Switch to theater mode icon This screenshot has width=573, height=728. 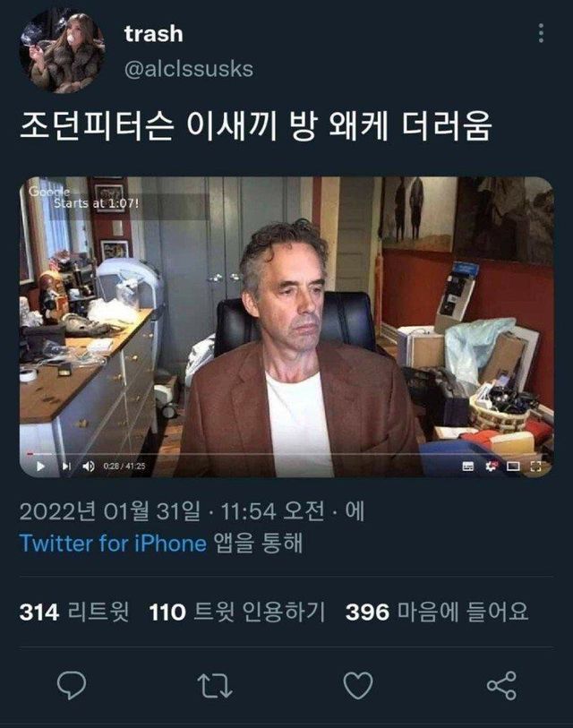513,467
